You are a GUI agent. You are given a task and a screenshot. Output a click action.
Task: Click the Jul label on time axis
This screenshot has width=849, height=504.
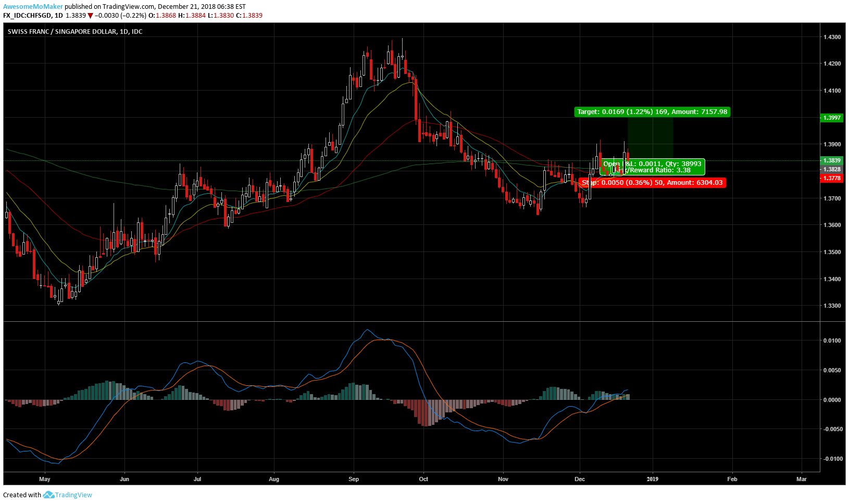coord(197,479)
